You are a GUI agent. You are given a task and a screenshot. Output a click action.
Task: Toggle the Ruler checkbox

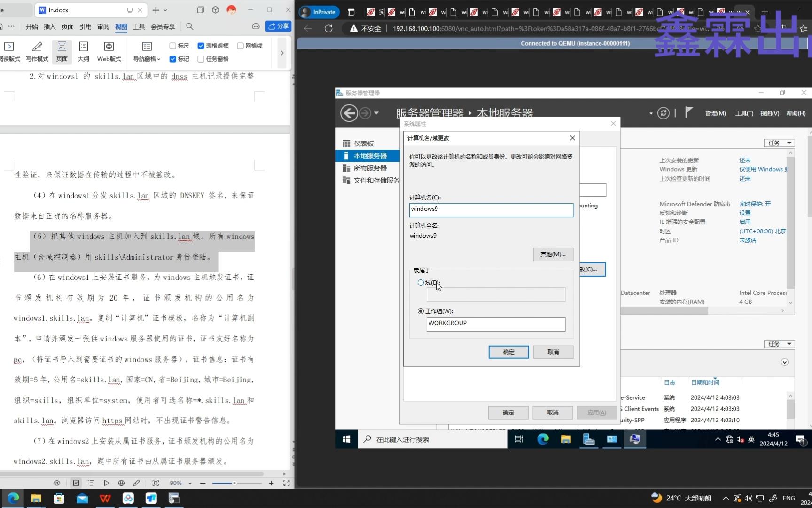pyautogui.click(x=172, y=46)
